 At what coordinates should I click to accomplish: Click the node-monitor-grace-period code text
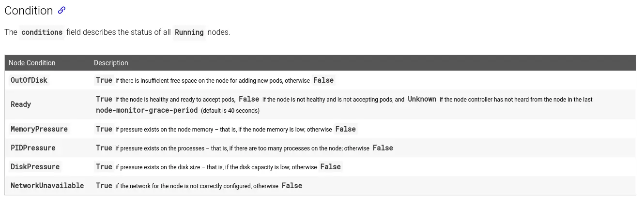[147, 110]
